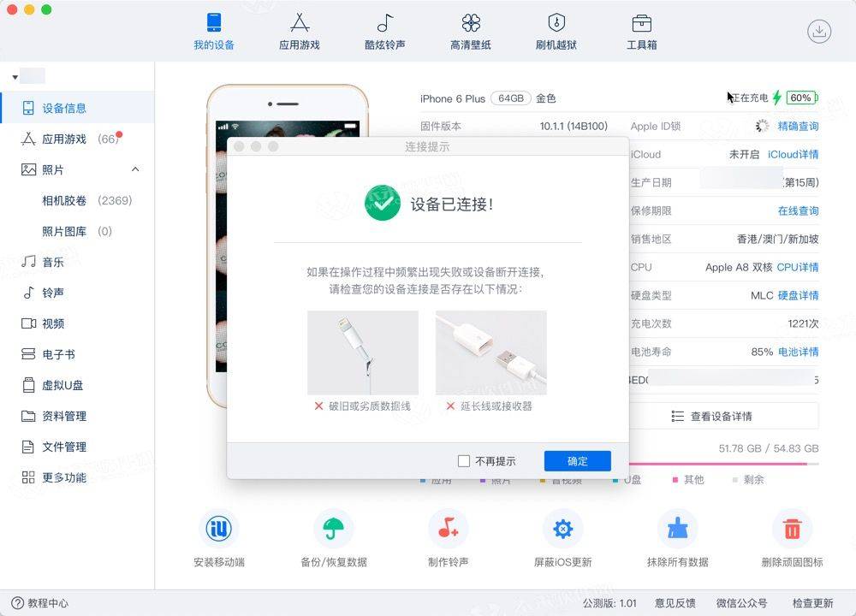The height and width of the screenshot is (616, 856).
Task: Click 微信公众号 in status bar
Action: coord(742,603)
